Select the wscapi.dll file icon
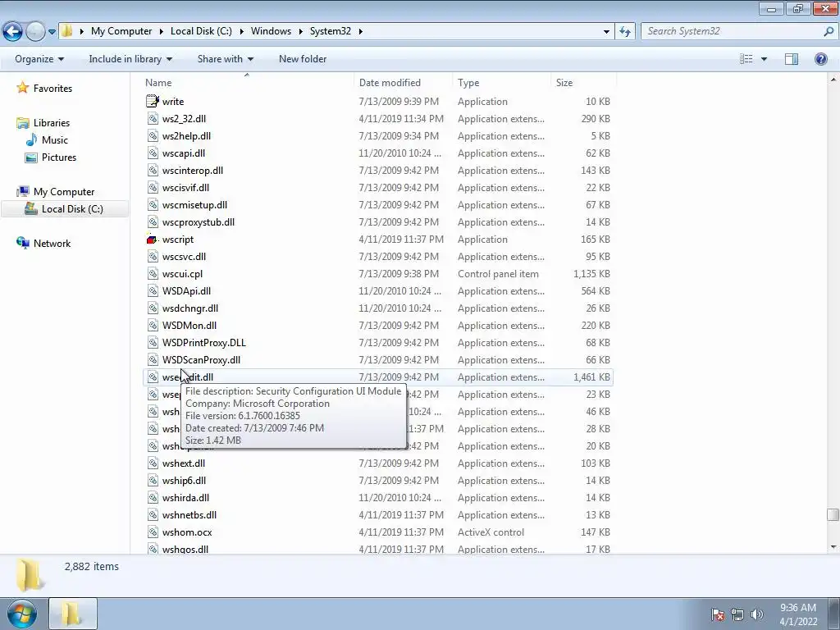Screen dimensions: 840x630 [153, 153]
